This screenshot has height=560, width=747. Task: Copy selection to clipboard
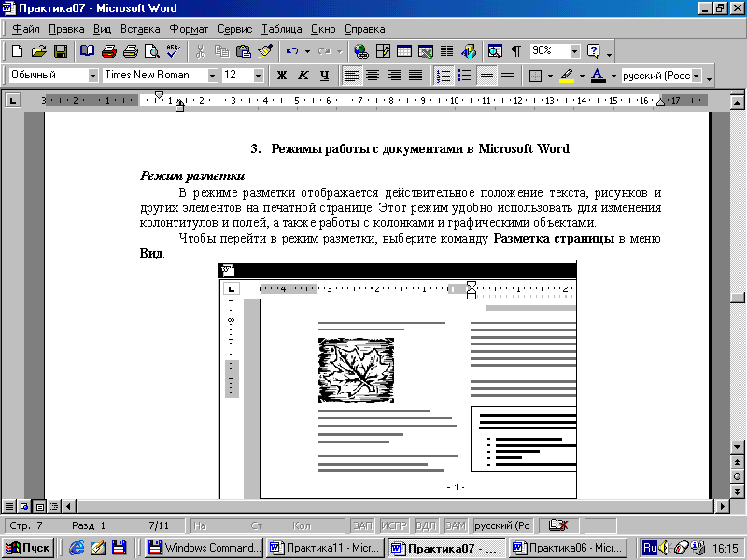pos(222,51)
